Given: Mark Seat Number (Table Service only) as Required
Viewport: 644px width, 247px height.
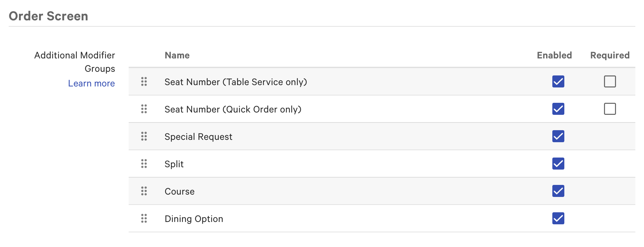Looking at the screenshot, I should point(610,81).
